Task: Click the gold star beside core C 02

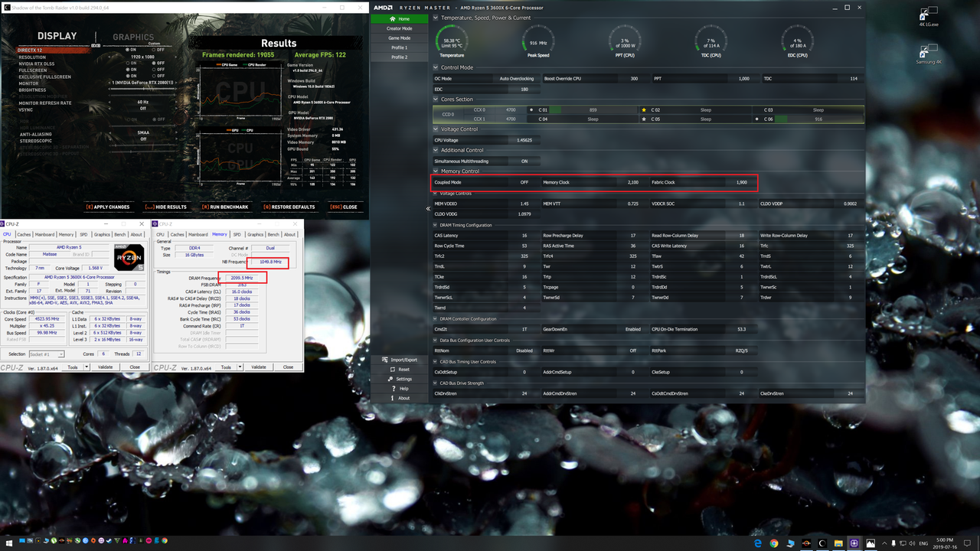Action: pyautogui.click(x=644, y=110)
